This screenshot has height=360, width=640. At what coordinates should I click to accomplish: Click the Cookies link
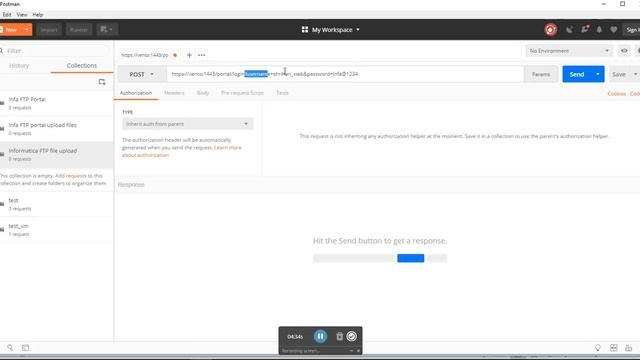[617, 94]
